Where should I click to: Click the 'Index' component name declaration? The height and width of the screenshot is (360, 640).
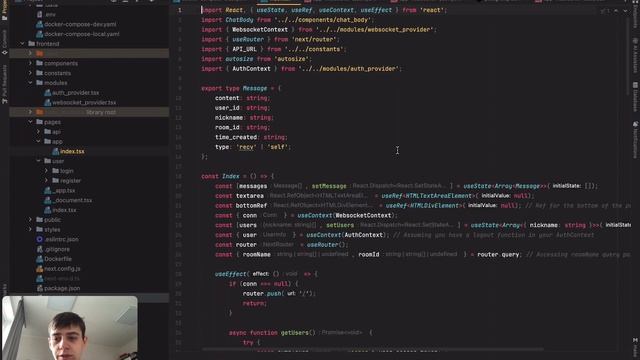tap(231, 176)
